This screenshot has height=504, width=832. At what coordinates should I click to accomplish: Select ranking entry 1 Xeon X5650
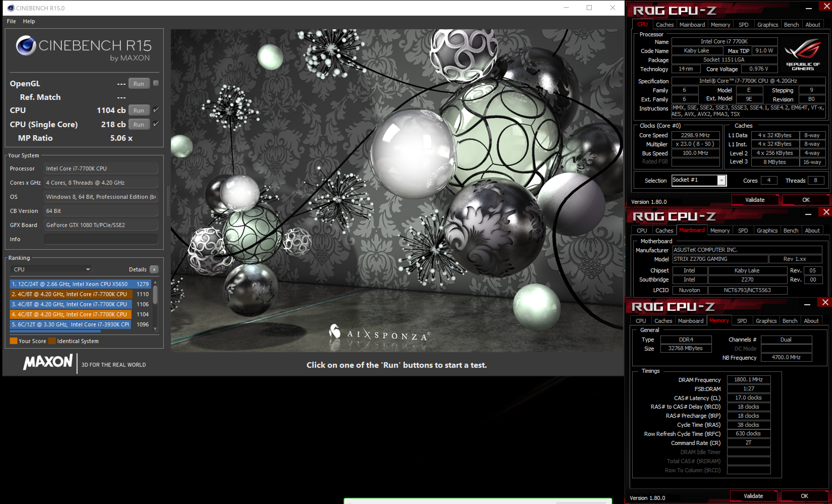[80, 284]
